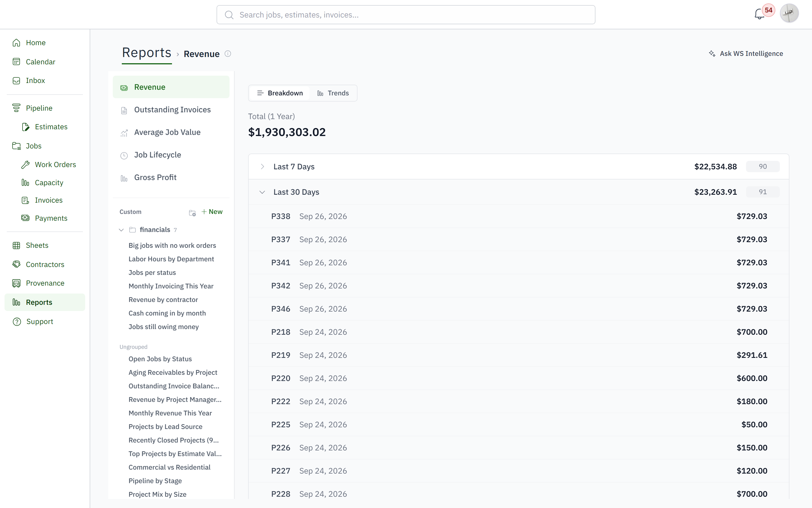
Task: Open the P225 row for $50.00
Action: point(519,425)
